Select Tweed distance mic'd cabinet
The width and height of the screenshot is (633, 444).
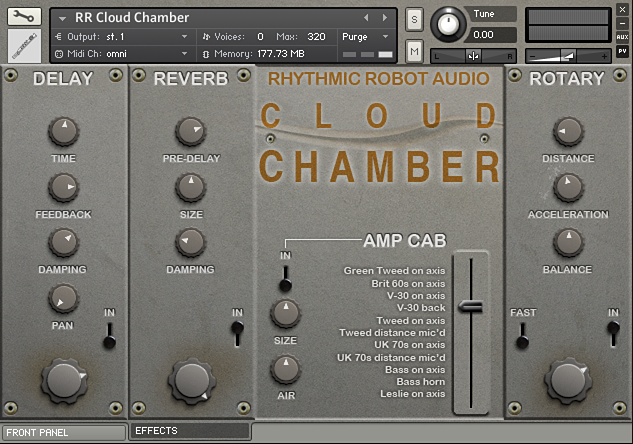pos(392,333)
